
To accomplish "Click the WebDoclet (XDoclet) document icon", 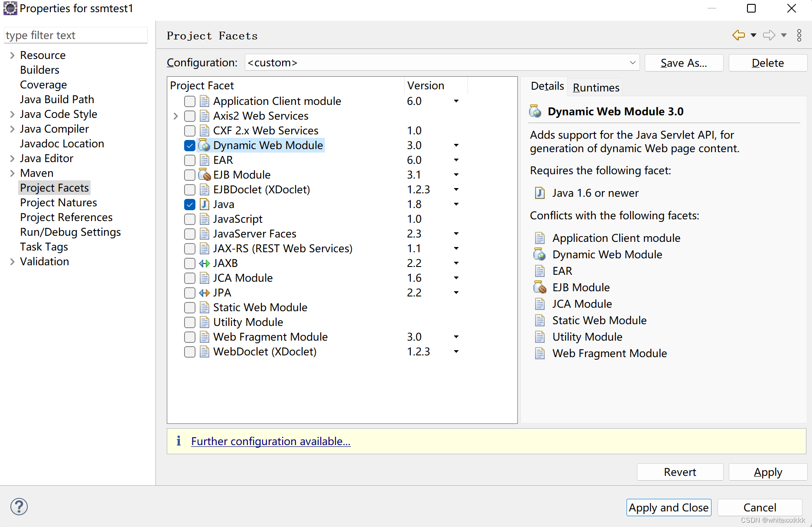I will (x=205, y=352).
